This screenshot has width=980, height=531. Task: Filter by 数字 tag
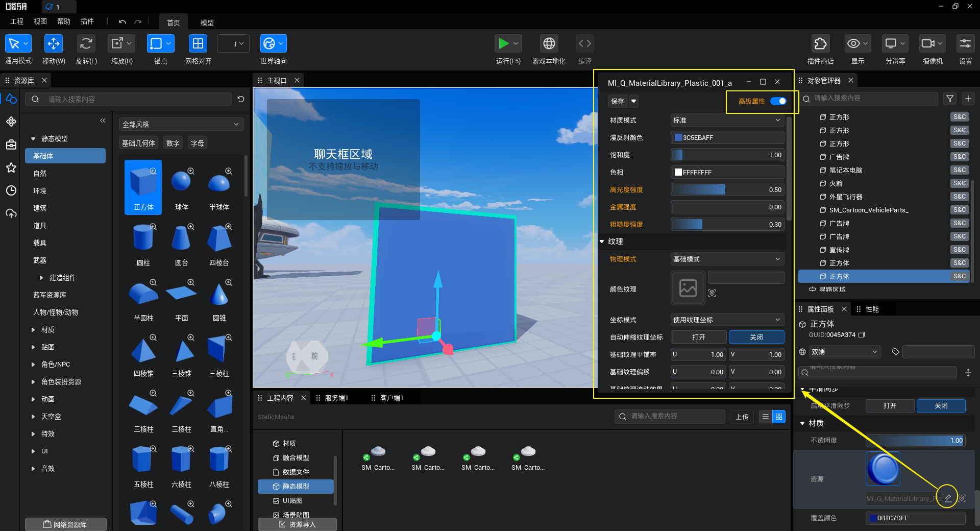[x=173, y=143]
